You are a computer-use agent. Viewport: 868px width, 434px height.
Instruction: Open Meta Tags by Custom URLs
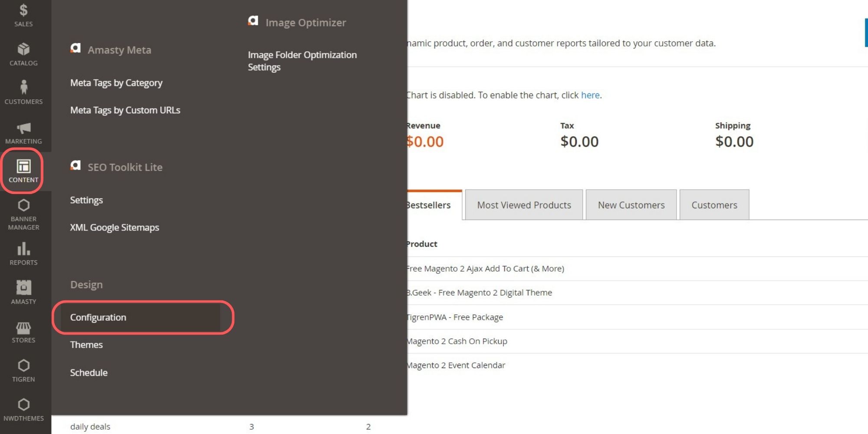point(125,110)
